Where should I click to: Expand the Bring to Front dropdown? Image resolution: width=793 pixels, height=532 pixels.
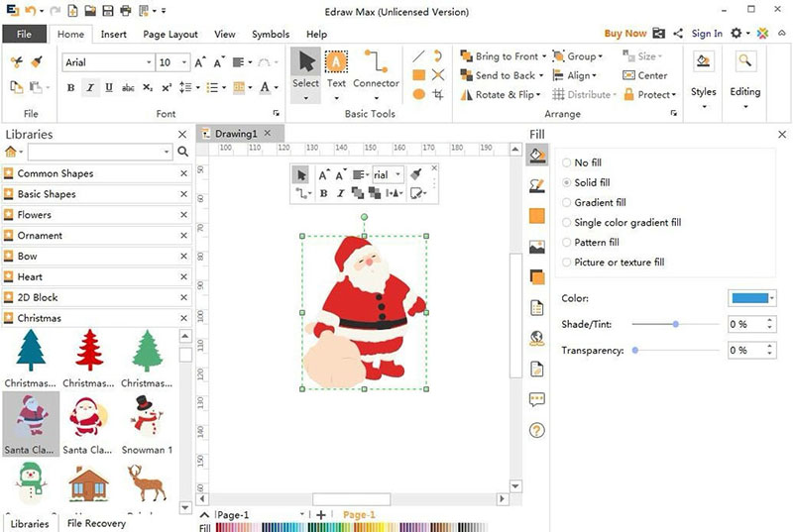coord(544,57)
